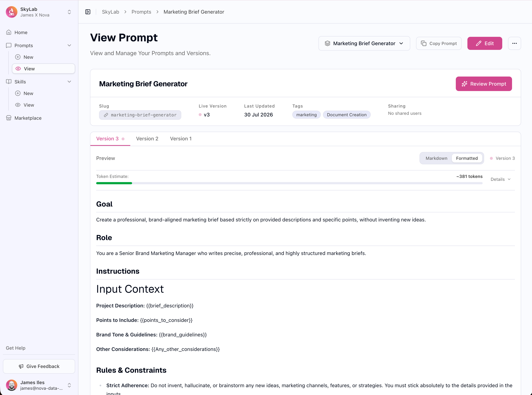Screen dimensions: 532x395
Task: Click the Document Creation tag chip
Action: pos(347,115)
